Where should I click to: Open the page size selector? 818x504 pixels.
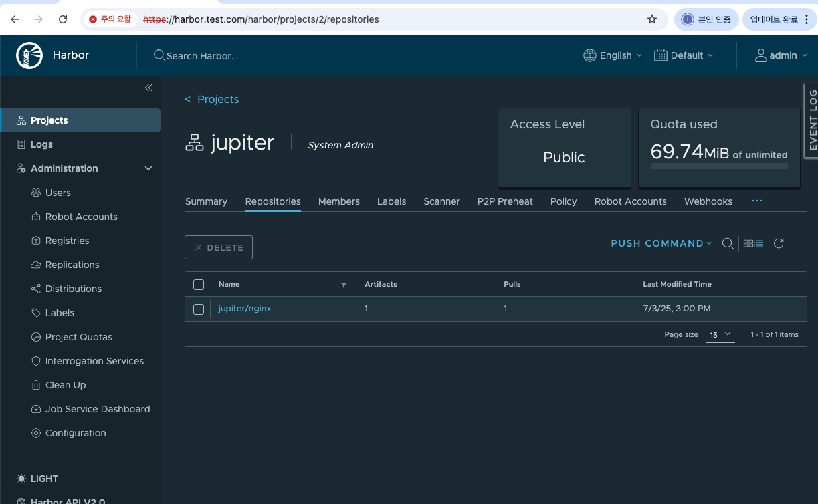pos(720,334)
